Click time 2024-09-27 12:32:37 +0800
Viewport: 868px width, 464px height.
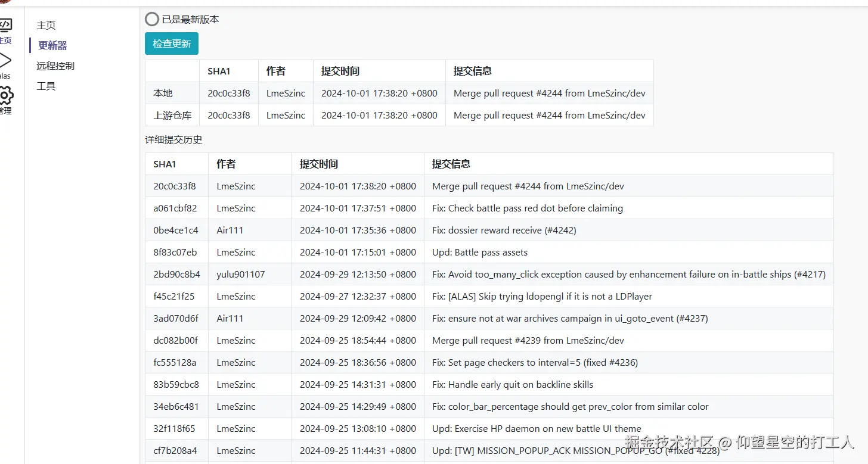pos(358,296)
